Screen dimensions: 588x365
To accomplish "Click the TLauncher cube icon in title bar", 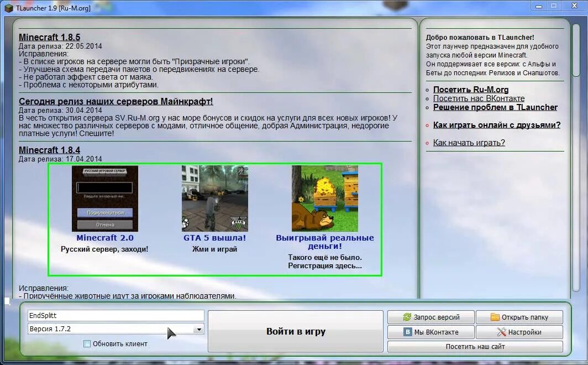I will point(9,8).
